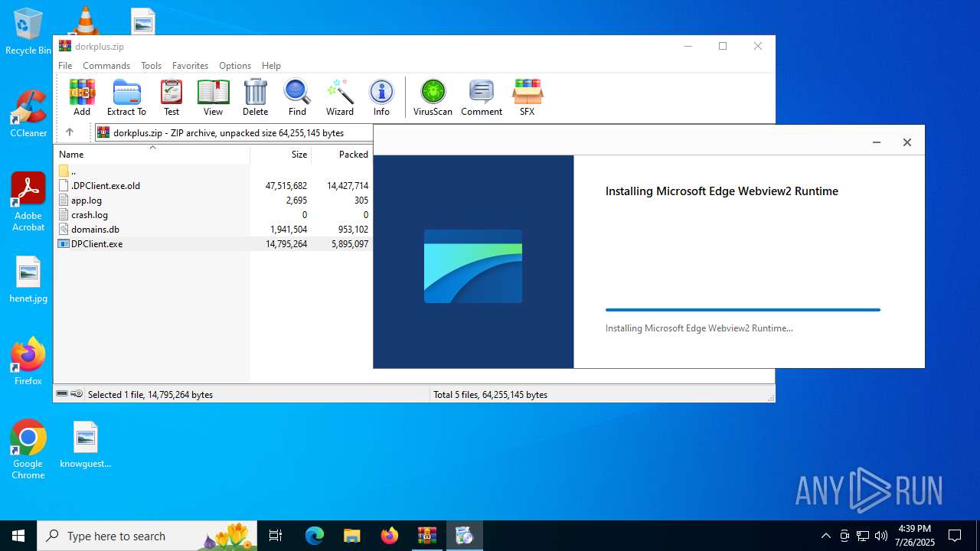Show archive Info
Screen dimensions: 980x551
[x=381, y=97]
